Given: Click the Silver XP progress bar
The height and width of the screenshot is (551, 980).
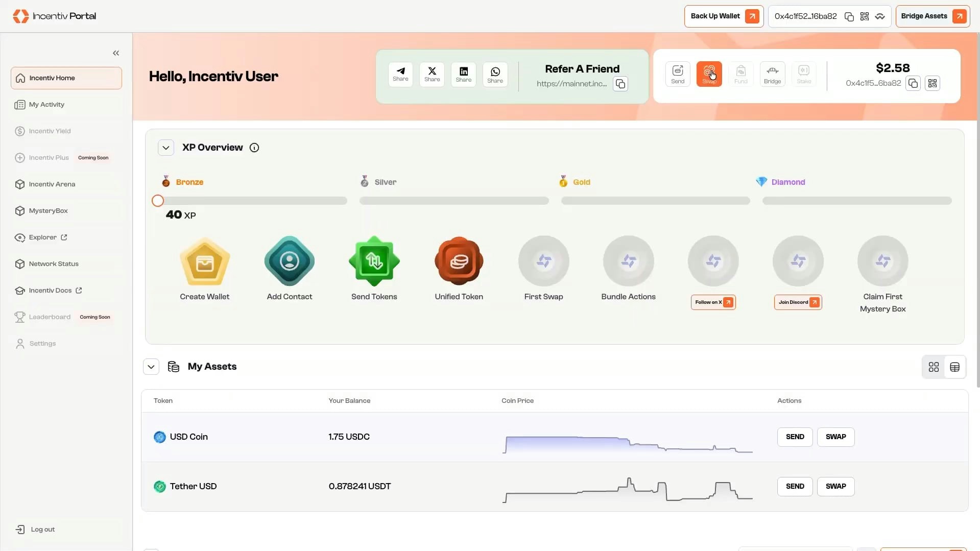Looking at the screenshot, I should coord(454,201).
